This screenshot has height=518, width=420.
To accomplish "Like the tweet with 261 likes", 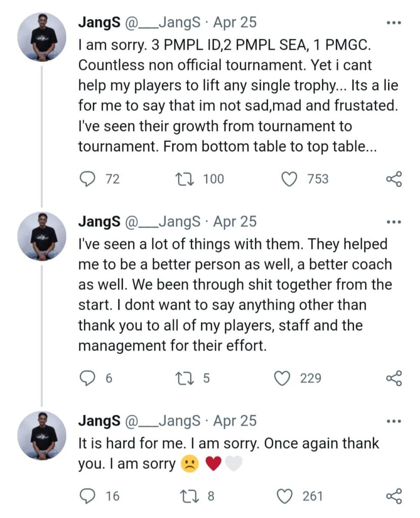I will [x=285, y=496].
